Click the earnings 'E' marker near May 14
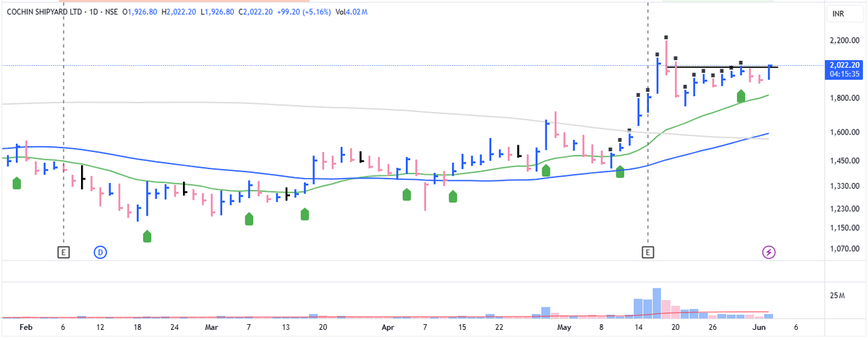 (x=648, y=252)
